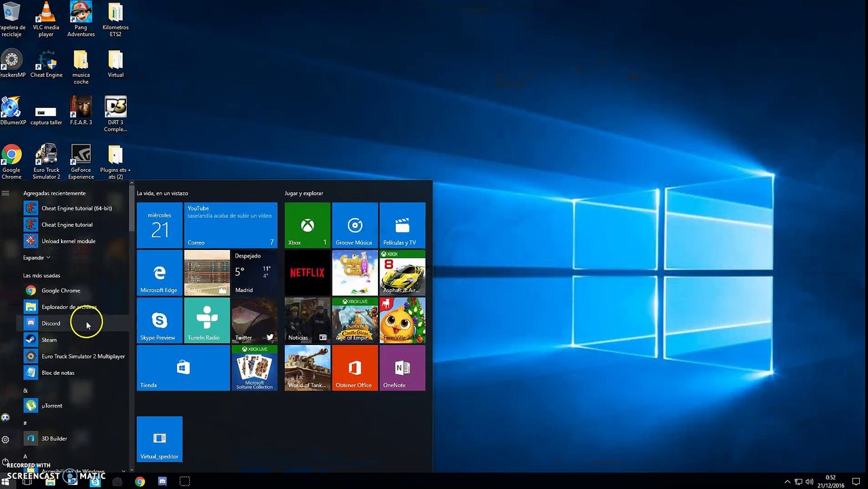Open the volume control in system tray
This screenshot has height=489, width=868.
(810, 482)
